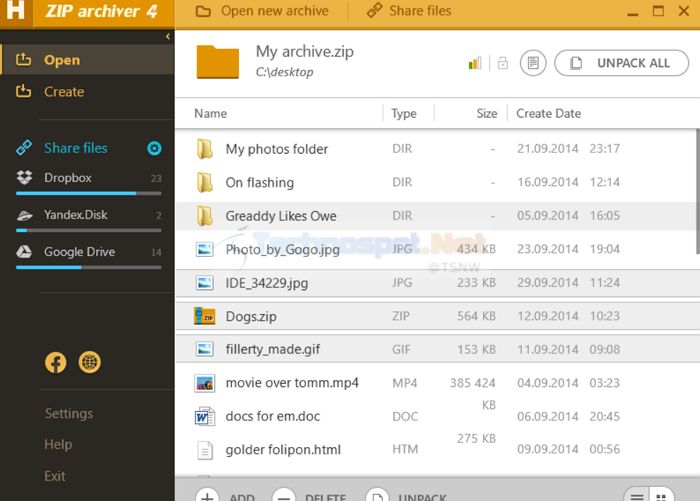Sort by the Type column header

point(404,113)
